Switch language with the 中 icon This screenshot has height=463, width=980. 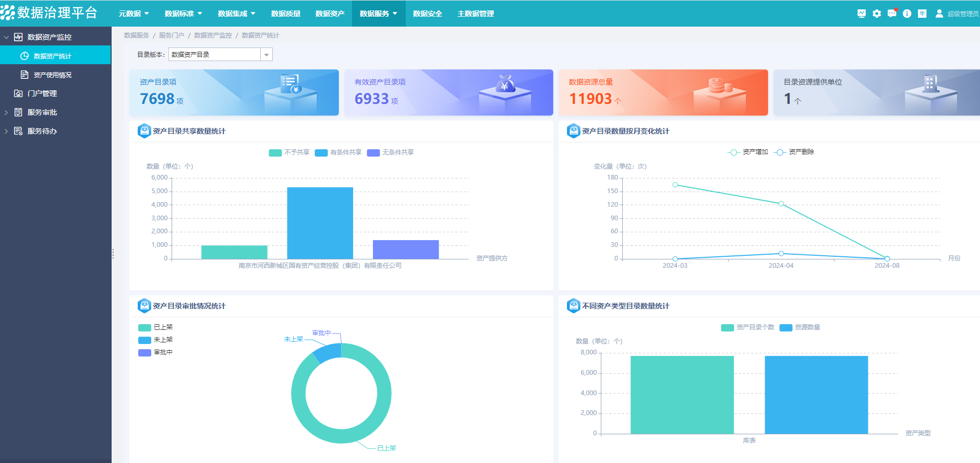click(x=922, y=14)
